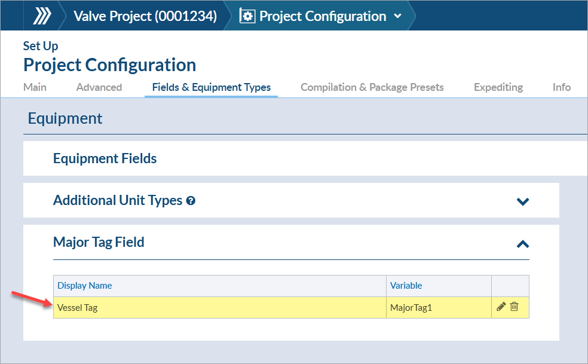The width and height of the screenshot is (588, 364).
Task: Click the Project Configuration gear icon
Action: [x=247, y=16]
